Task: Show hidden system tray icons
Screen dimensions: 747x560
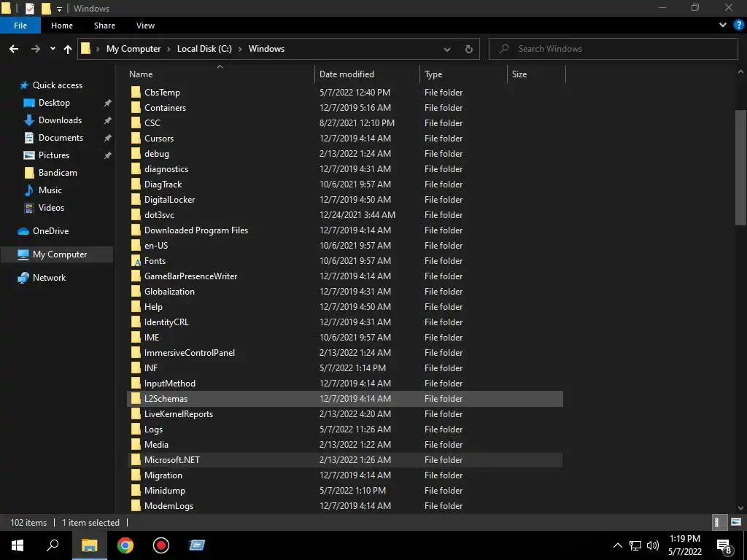Action: [x=617, y=545]
